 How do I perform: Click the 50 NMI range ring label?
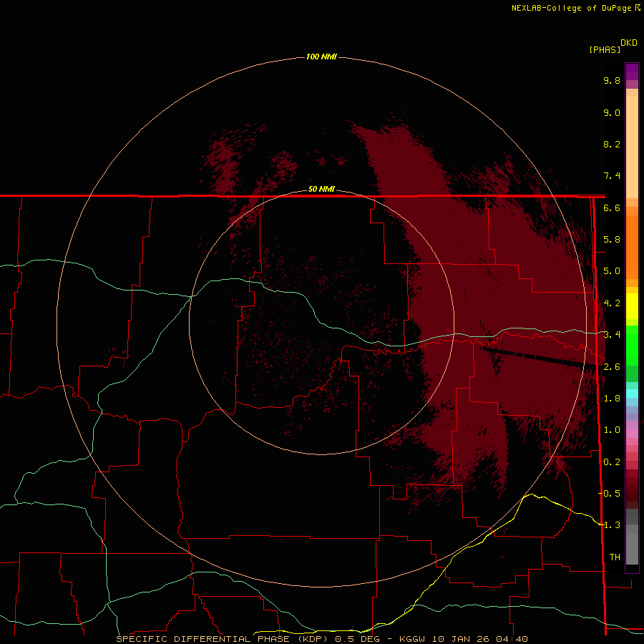(x=321, y=189)
